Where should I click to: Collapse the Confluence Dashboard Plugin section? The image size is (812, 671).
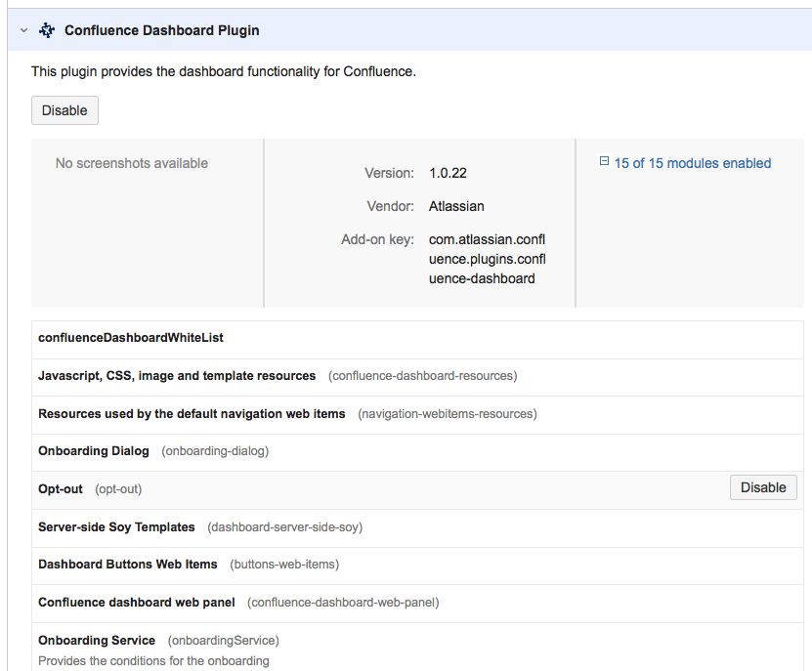pos(23,30)
